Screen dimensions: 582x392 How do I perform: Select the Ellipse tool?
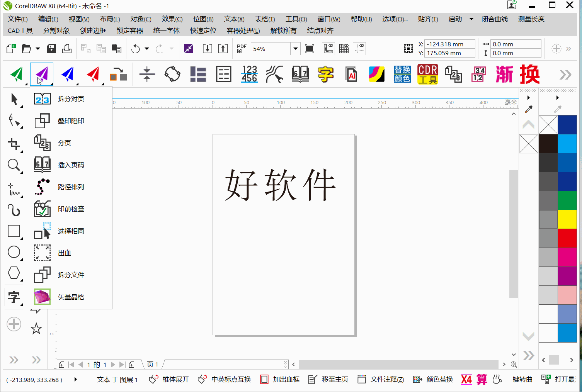pyautogui.click(x=14, y=252)
